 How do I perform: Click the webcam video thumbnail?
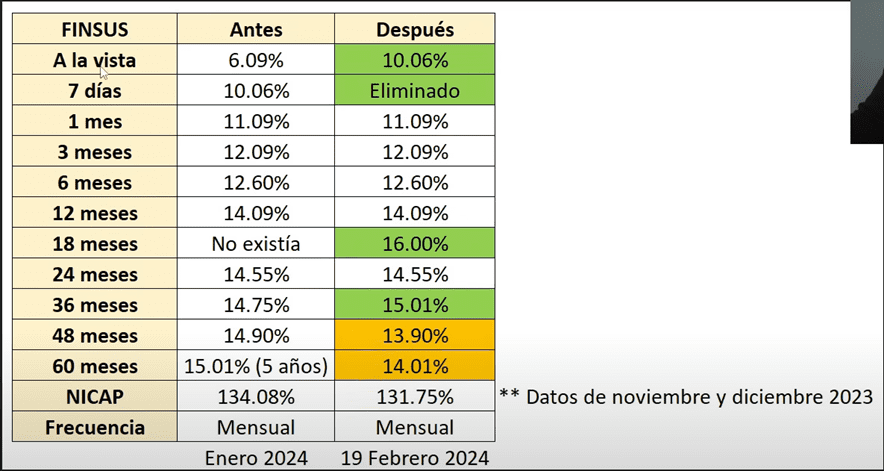pos(867,72)
